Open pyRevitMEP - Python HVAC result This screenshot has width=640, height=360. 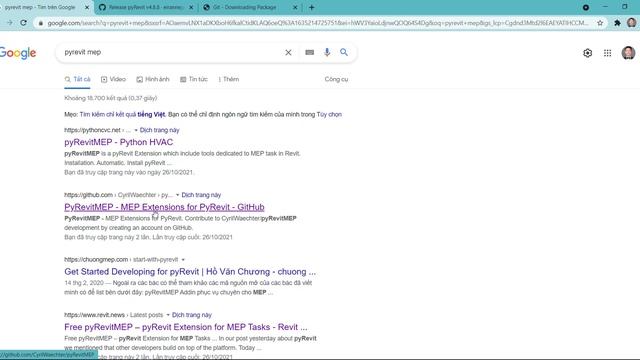tap(119, 142)
